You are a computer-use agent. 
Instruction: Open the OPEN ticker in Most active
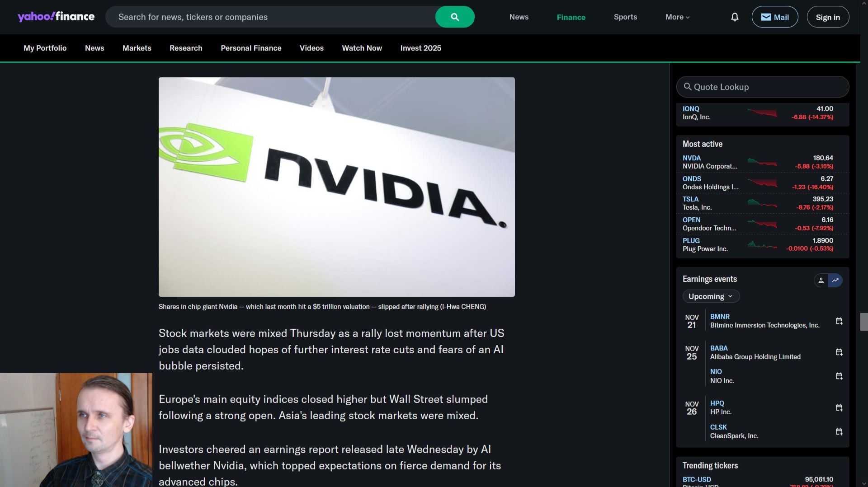coord(691,220)
